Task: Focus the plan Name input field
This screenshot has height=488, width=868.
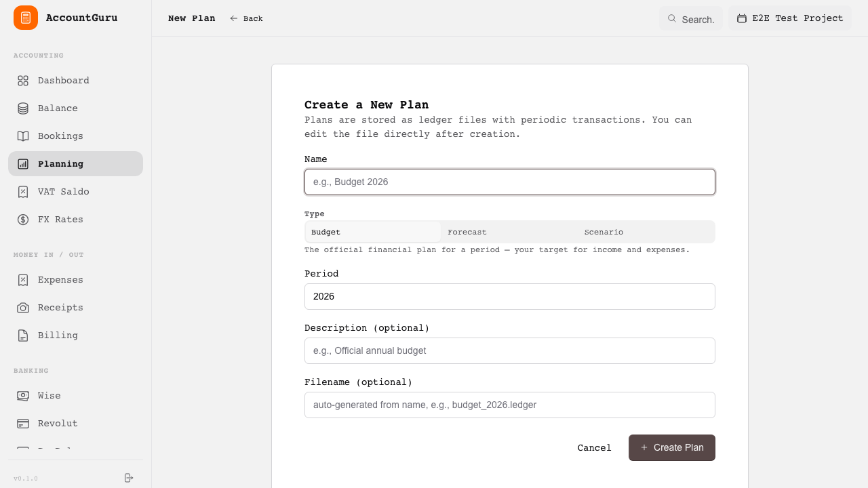Action: click(x=509, y=182)
